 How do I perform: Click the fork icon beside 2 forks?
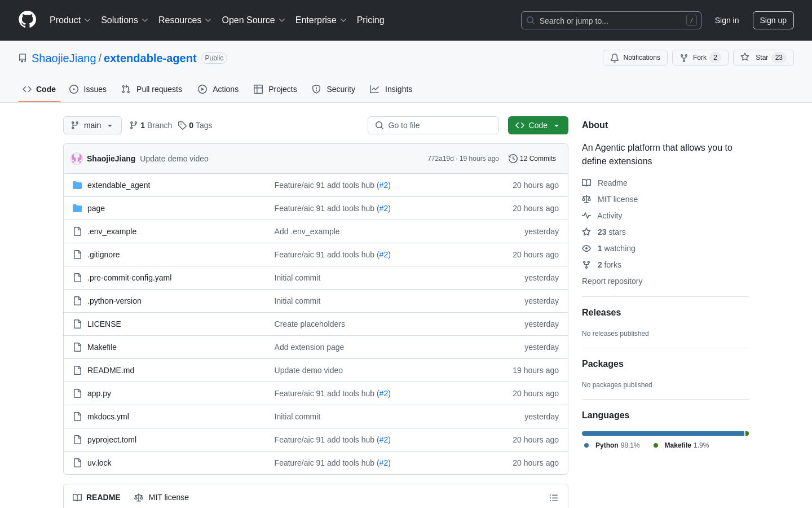(586, 265)
